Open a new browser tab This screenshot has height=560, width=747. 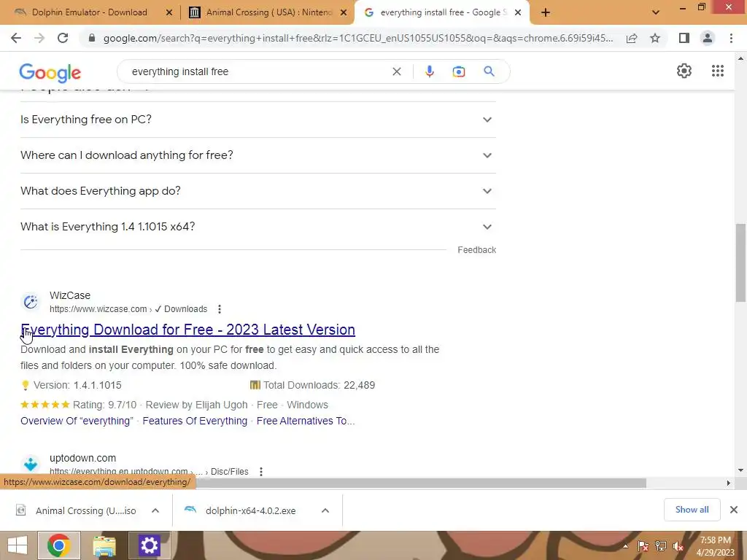[546, 12]
